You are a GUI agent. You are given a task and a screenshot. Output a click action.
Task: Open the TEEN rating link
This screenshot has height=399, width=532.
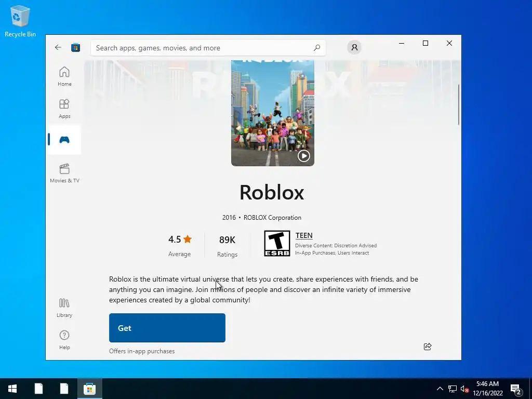[x=304, y=235]
